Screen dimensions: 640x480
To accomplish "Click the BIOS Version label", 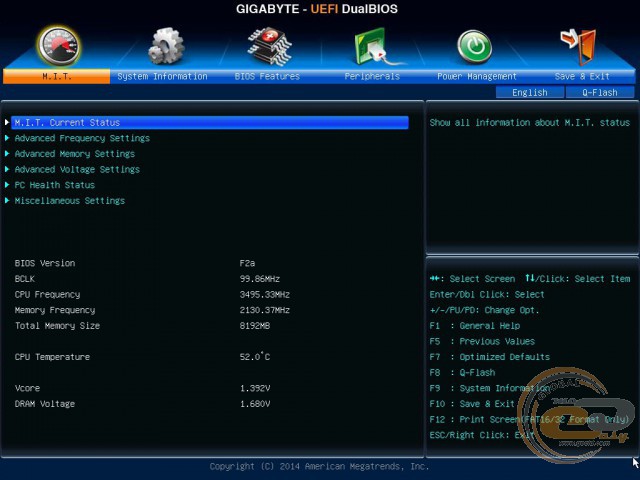I will (x=45, y=263).
